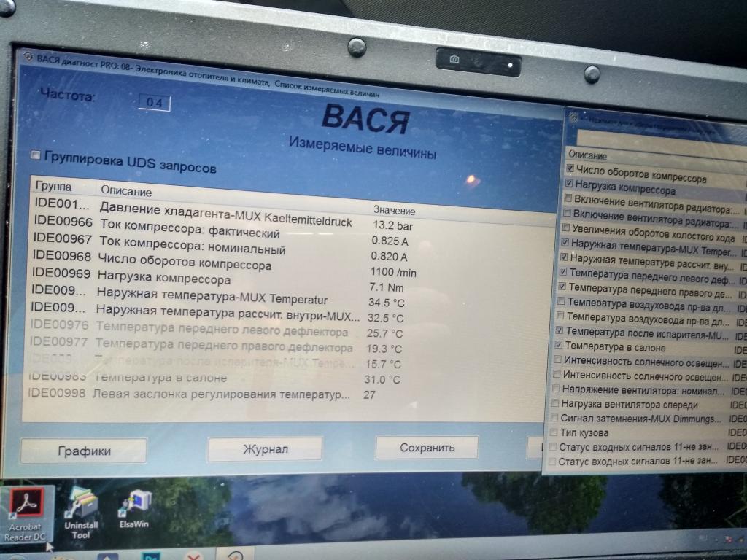747x560 pixels.
Task: Click the Группа column header
Action: pyautogui.click(x=53, y=186)
